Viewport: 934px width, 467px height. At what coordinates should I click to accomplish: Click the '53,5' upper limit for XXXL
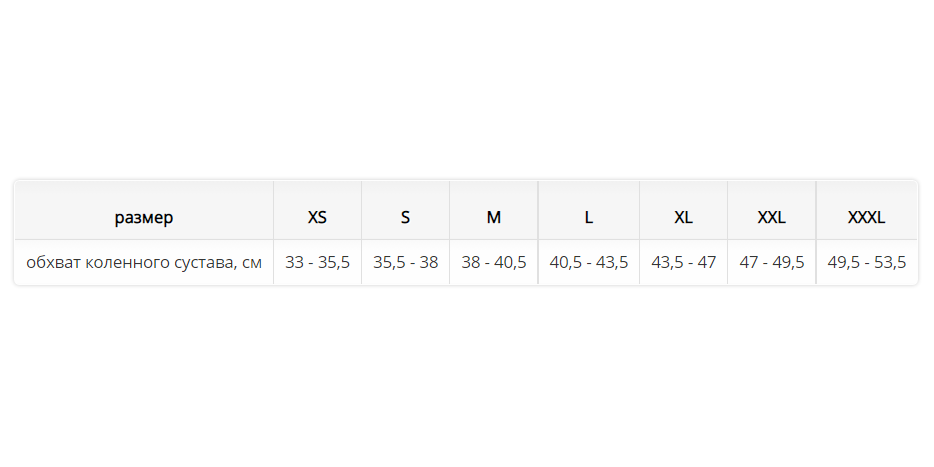click(889, 263)
